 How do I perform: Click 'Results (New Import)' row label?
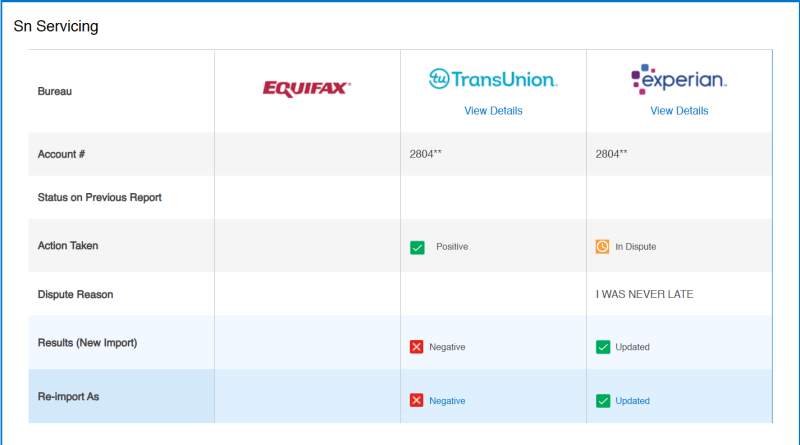[87, 343]
